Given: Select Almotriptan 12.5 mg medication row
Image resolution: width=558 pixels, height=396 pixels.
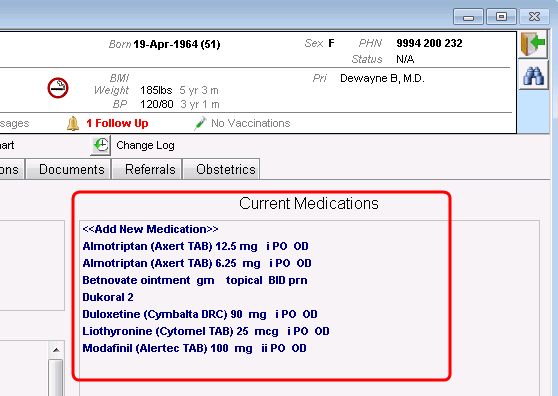Looking at the screenshot, I should coord(195,246).
